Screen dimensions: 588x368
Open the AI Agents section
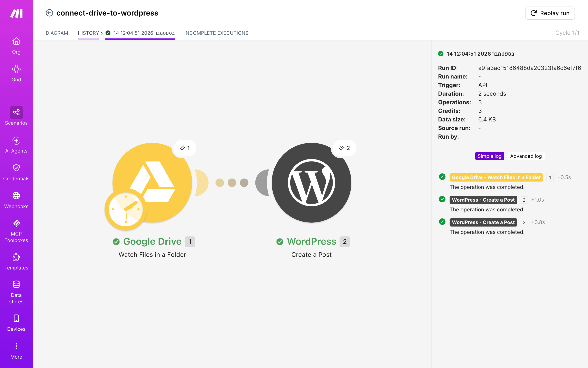click(x=16, y=145)
